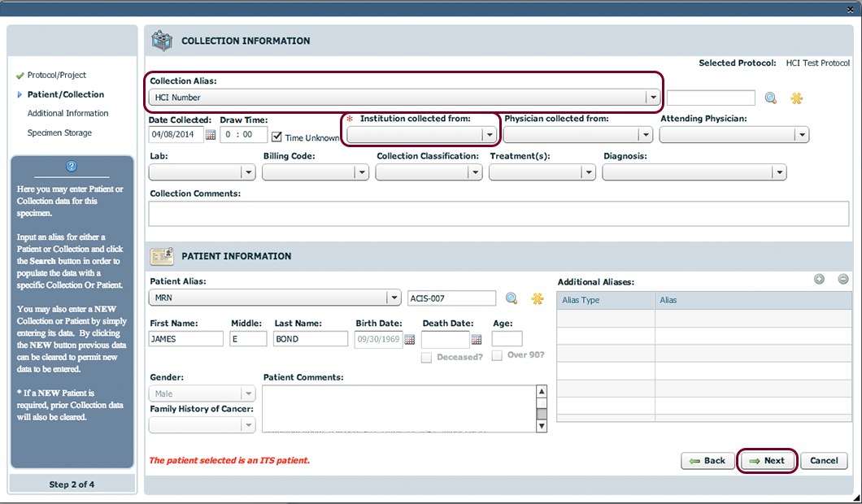The image size is (862, 504).
Task: Click the First Name field JAMES
Action: (185, 338)
